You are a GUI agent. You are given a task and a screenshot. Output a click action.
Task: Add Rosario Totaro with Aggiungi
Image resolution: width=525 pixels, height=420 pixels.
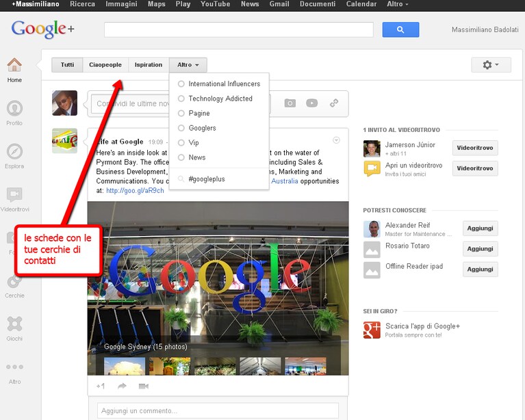pos(480,249)
